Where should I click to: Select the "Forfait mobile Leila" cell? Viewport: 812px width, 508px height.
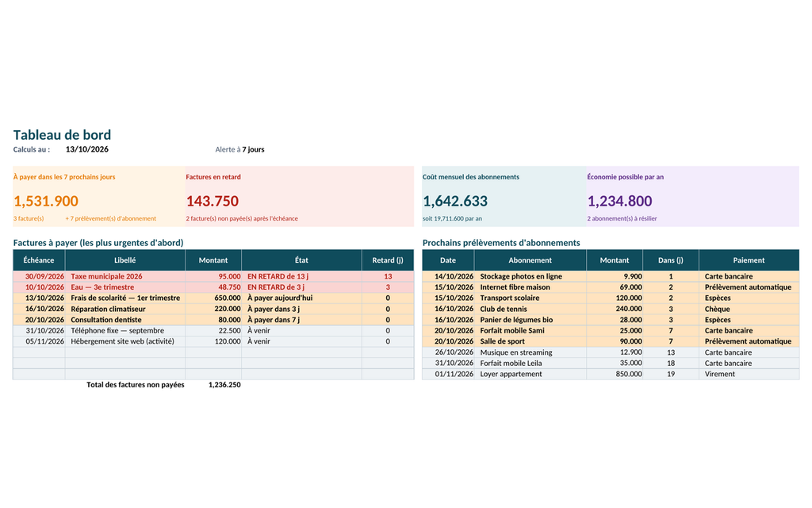click(x=530, y=364)
